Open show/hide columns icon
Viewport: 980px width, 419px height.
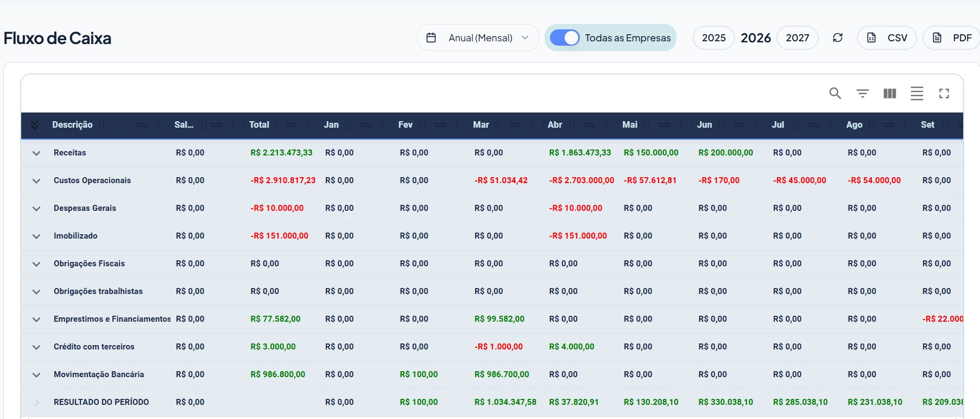click(x=889, y=93)
